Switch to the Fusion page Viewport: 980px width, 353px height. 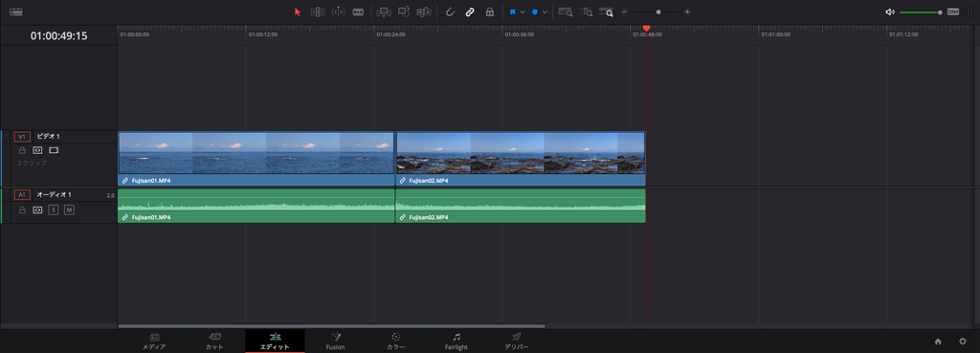pyautogui.click(x=335, y=342)
